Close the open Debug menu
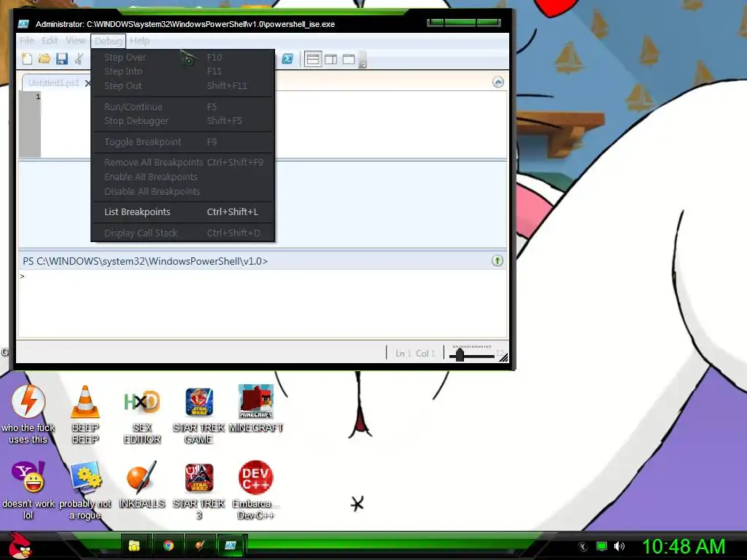Viewport: 747px width, 560px height. [108, 41]
